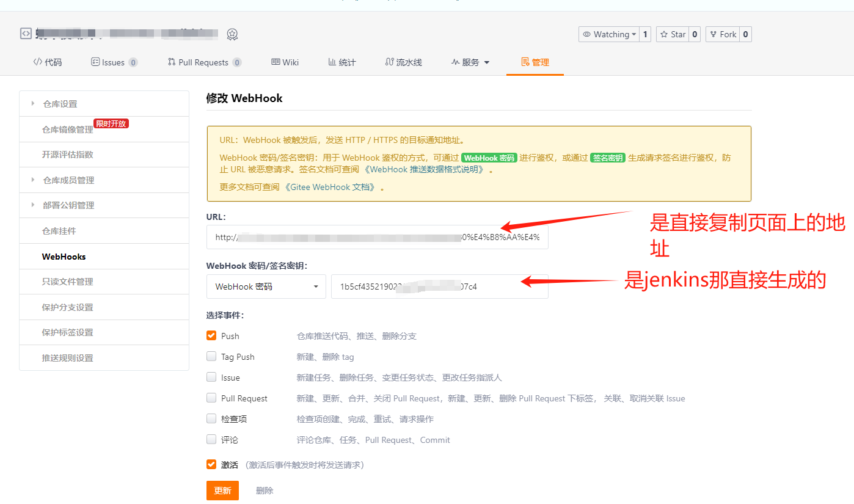Open the 流水线 pipeline tab
Image resolution: width=854 pixels, height=504 pixels.
click(x=403, y=62)
